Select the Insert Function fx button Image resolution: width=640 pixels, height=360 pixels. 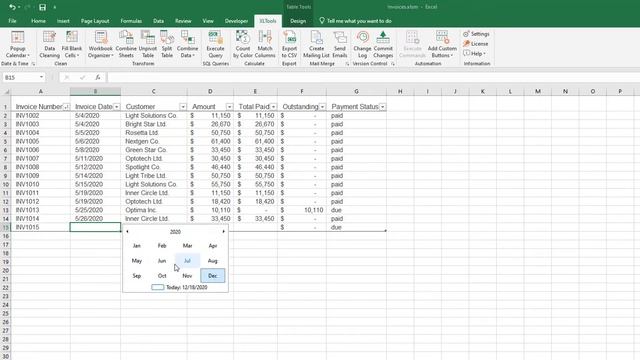(98, 77)
